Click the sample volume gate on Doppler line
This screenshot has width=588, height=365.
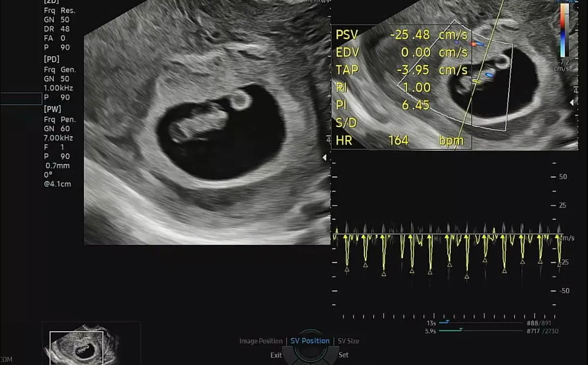pyautogui.click(x=476, y=81)
